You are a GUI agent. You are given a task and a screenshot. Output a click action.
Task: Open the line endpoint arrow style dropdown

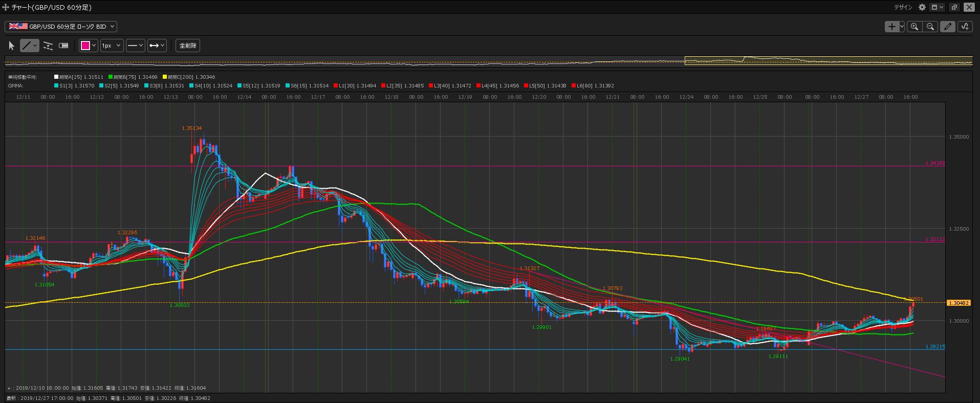click(157, 46)
